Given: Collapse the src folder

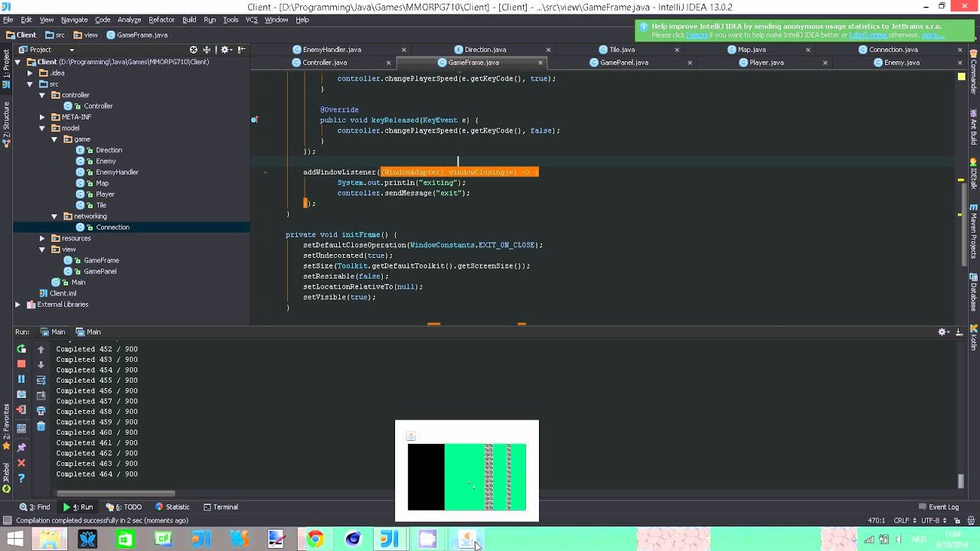Looking at the screenshot, I should pyautogui.click(x=30, y=84).
